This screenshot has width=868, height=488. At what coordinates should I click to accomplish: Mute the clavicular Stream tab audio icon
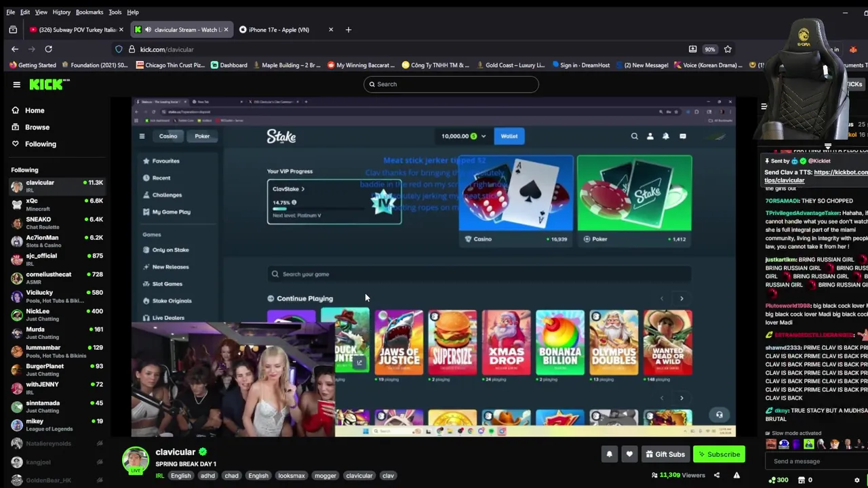click(x=148, y=30)
